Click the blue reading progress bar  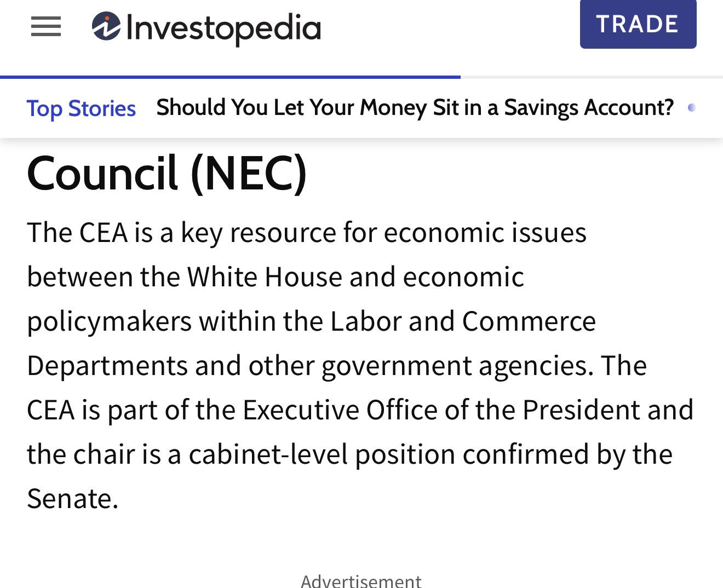click(x=230, y=77)
